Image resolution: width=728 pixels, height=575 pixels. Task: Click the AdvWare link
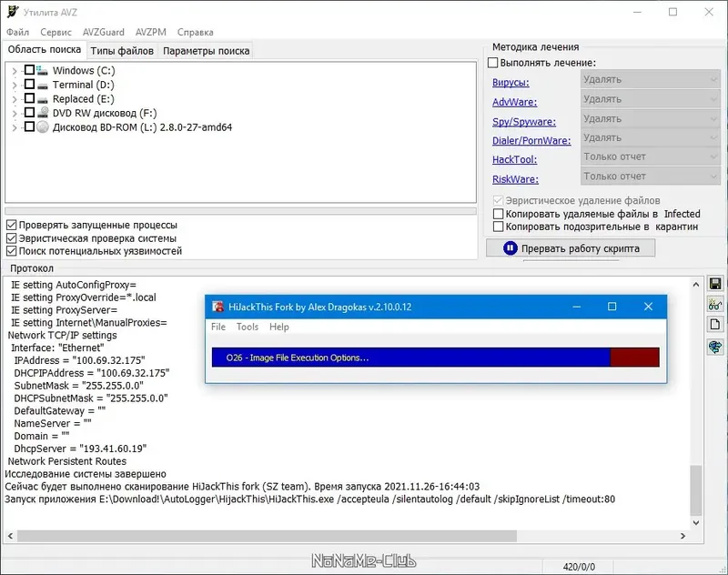(514, 102)
